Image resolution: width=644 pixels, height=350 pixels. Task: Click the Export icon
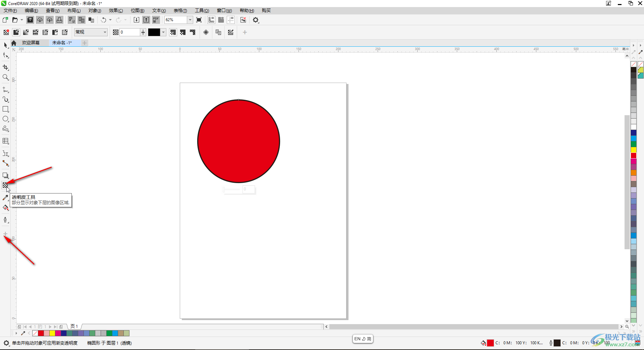pos(146,20)
